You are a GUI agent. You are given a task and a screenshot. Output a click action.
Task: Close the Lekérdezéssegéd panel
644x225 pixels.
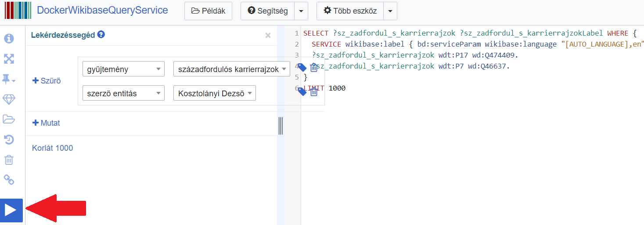coord(268,36)
